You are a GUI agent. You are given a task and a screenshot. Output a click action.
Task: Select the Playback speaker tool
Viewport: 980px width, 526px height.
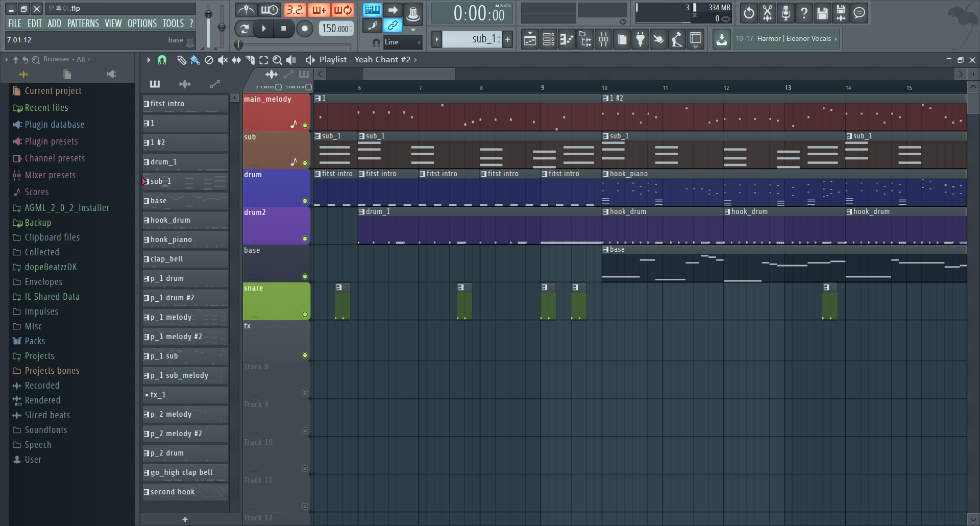pos(291,60)
